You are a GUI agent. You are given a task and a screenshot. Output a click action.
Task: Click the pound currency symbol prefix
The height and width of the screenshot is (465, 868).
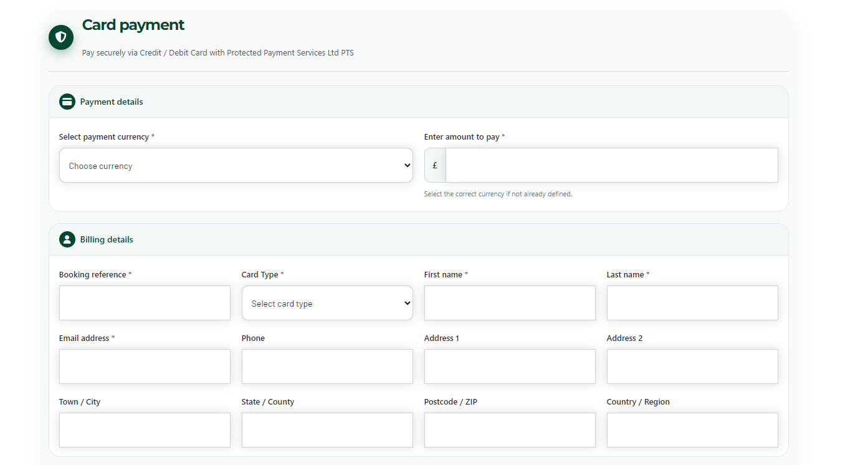[x=435, y=165]
